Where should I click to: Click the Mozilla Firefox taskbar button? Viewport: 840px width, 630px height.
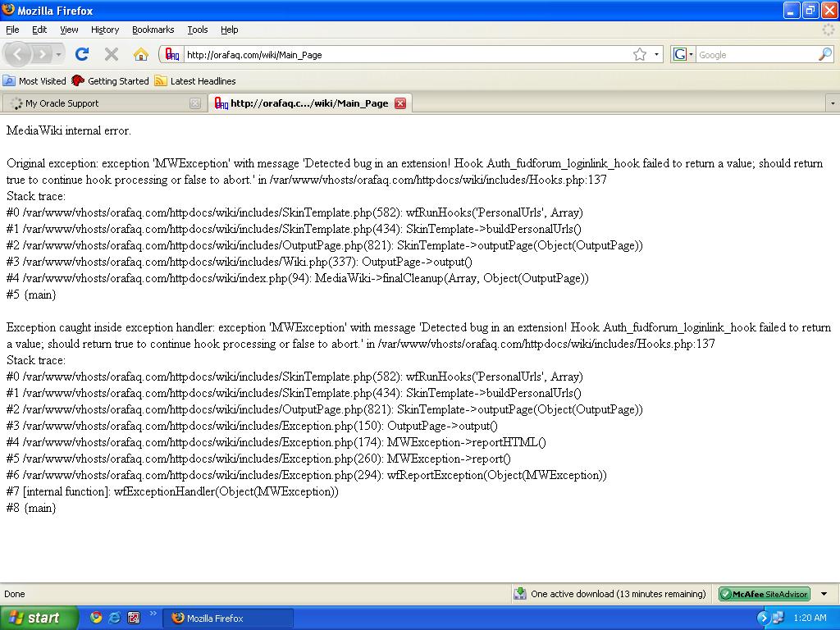pos(228,618)
